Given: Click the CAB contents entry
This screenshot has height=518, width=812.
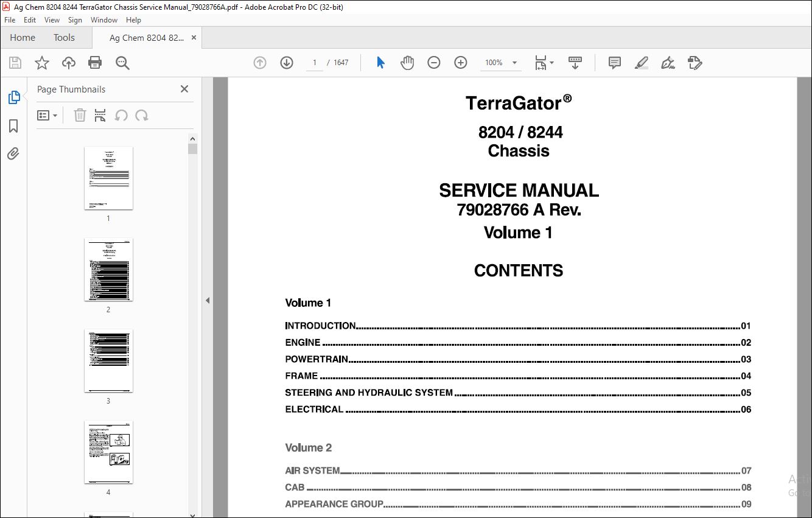Looking at the screenshot, I should pyautogui.click(x=518, y=488).
